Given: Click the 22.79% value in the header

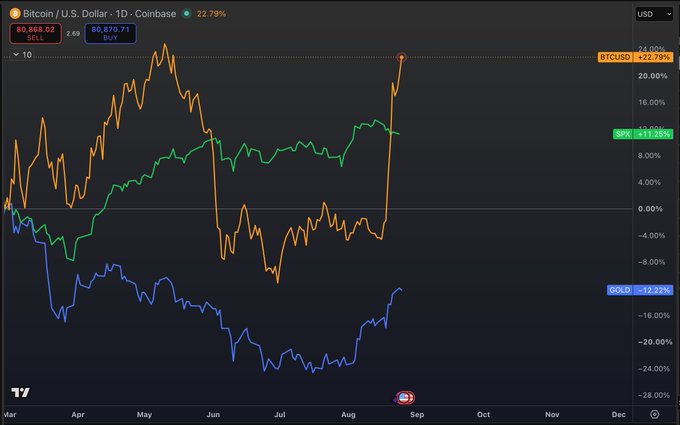Looking at the screenshot, I should click(211, 14).
